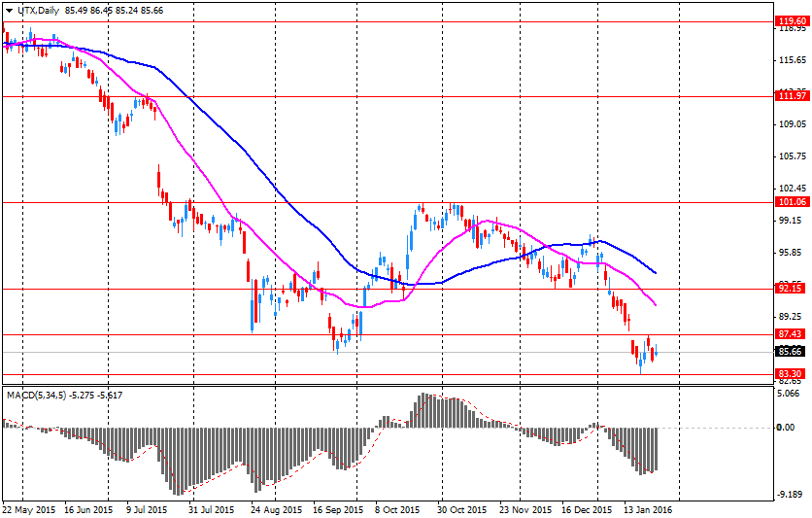Click the 95.85 price axis value

coord(791,253)
